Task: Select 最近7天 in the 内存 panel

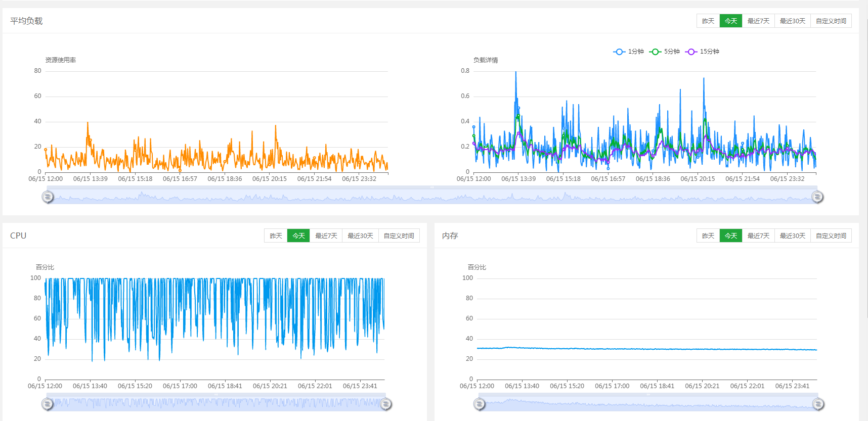Action: coord(758,236)
